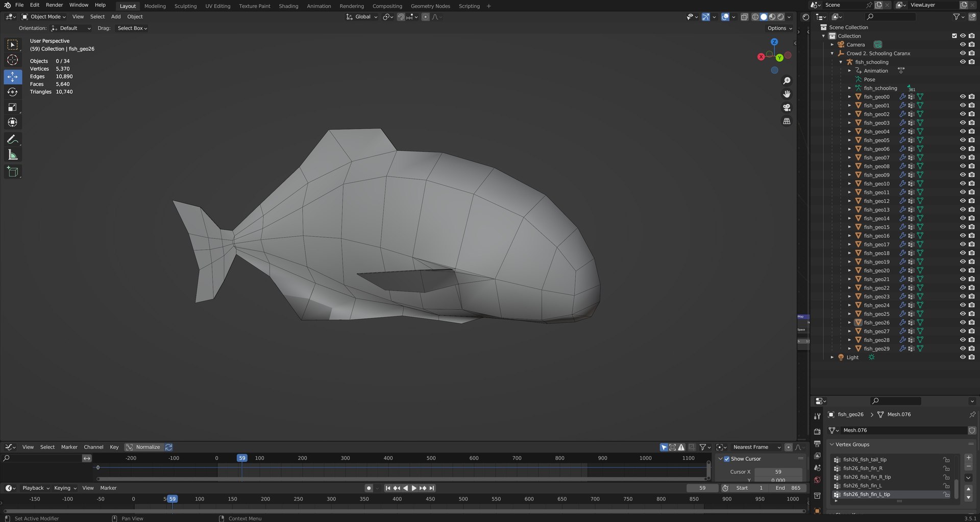Switch to wireframe viewport shading
This screenshot has width=980, height=522.
tap(755, 17)
